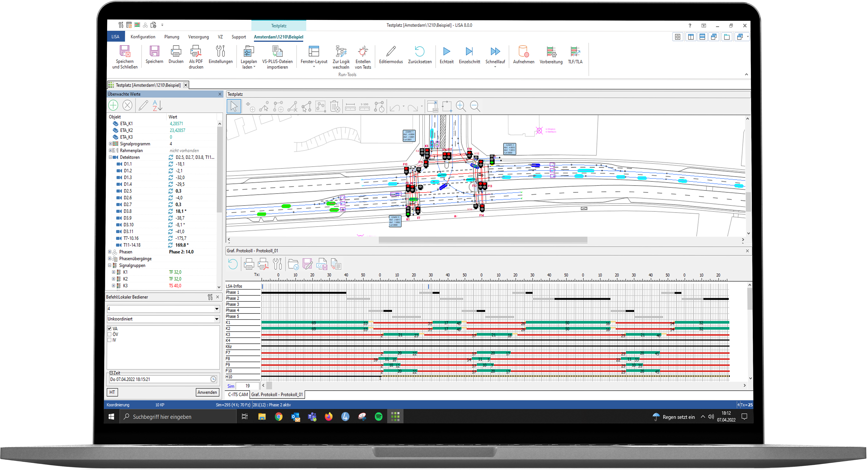The width and height of the screenshot is (868, 470).
Task: Zoom out on the Testplatz map
Action: (x=475, y=107)
